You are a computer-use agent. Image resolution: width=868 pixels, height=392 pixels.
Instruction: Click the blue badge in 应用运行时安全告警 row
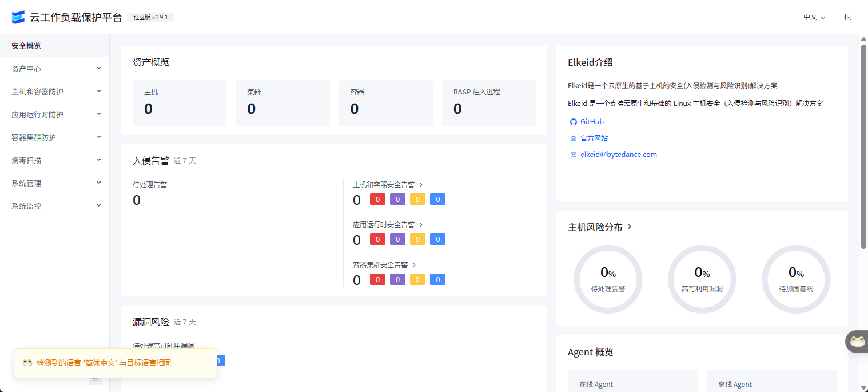tap(437, 239)
